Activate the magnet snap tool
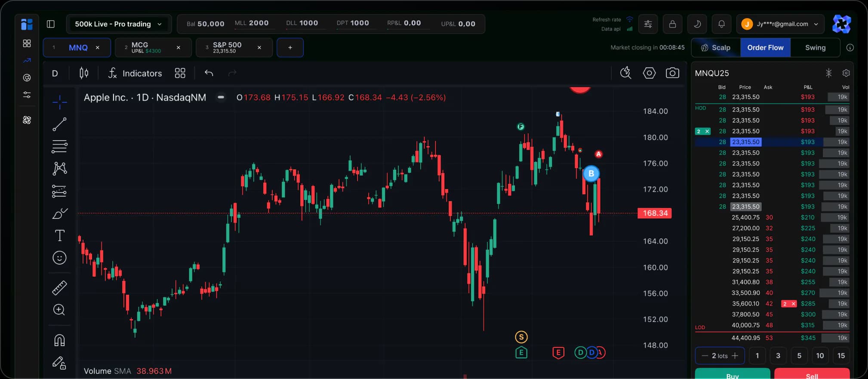Image resolution: width=868 pixels, height=379 pixels. point(59,340)
